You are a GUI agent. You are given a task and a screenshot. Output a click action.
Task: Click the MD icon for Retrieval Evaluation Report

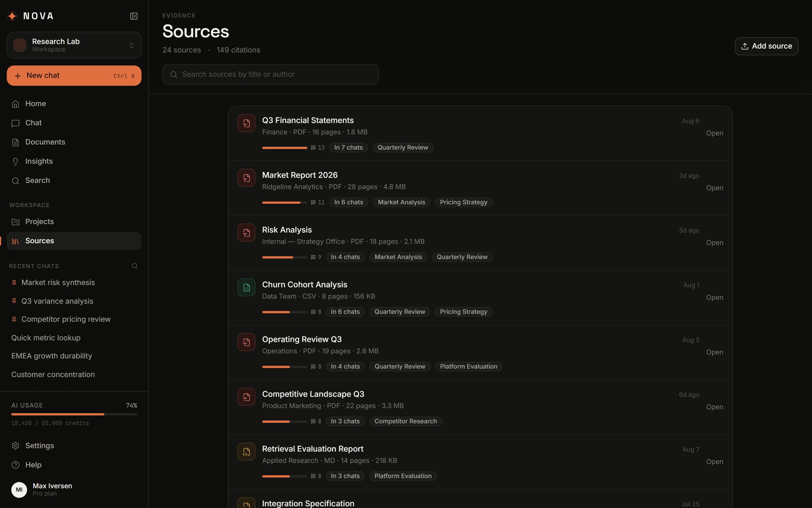[x=246, y=451]
